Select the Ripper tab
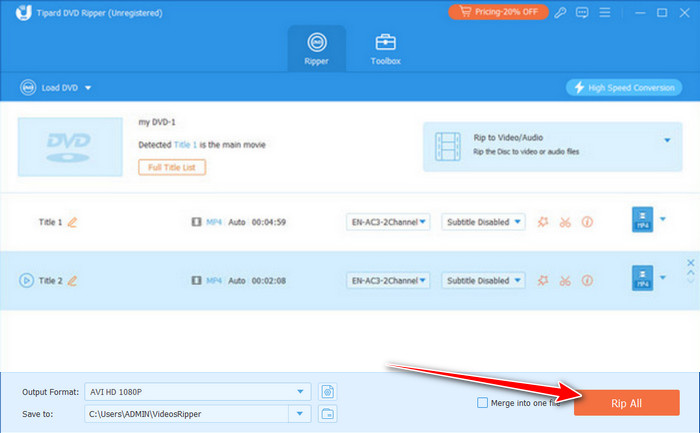Image resolution: width=700 pixels, height=433 pixels. tap(317, 49)
